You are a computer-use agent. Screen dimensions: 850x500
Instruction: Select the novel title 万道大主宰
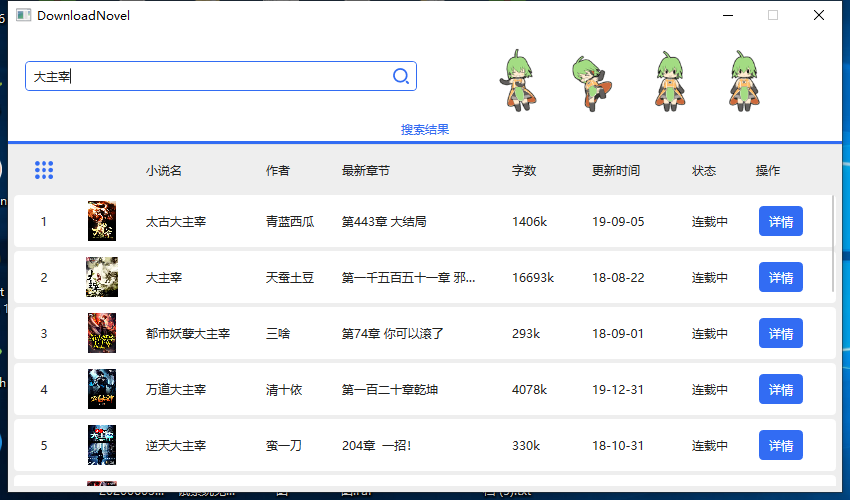coord(176,390)
